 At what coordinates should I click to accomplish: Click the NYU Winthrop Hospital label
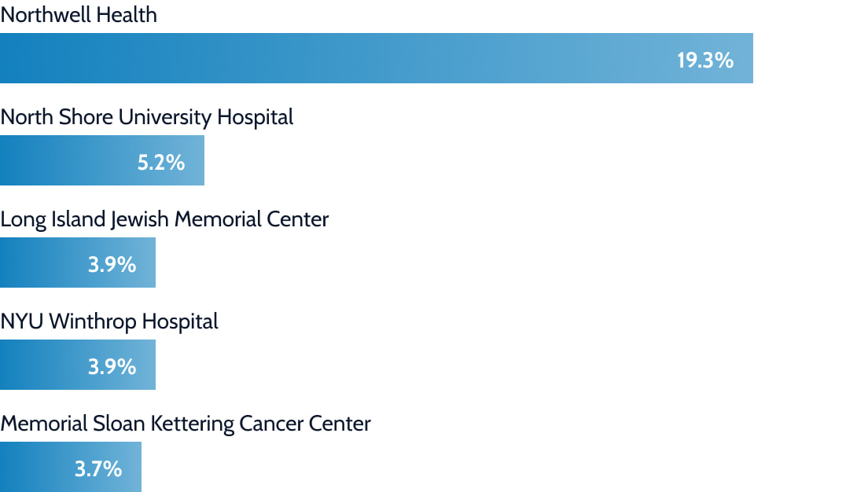click(109, 322)
